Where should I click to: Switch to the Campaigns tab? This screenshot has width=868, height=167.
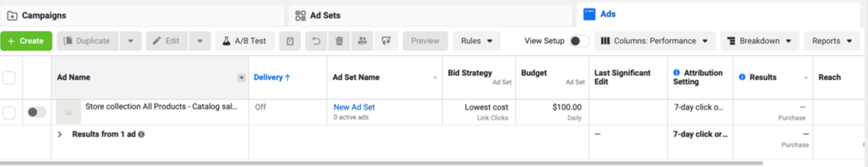tap(44, 16)
